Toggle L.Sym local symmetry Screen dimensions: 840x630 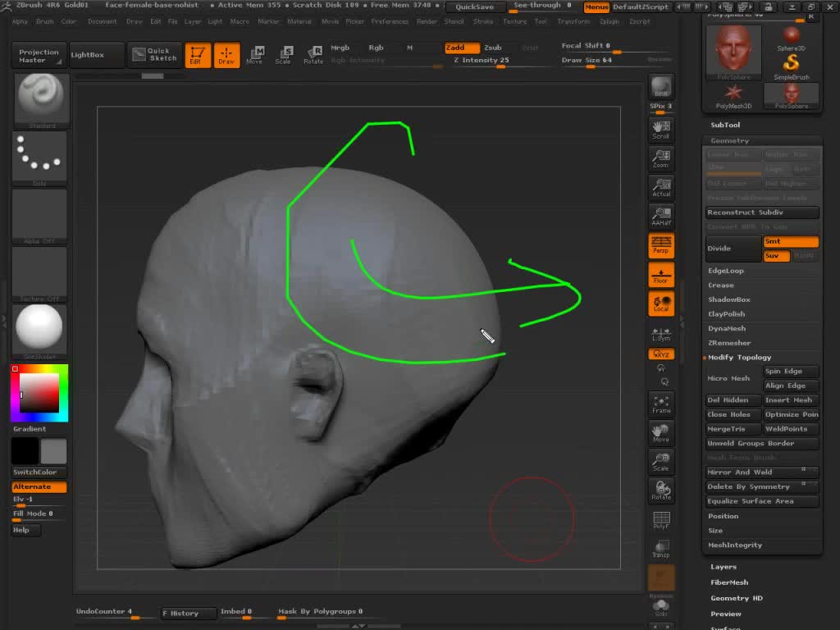click(x=661, y=335)
